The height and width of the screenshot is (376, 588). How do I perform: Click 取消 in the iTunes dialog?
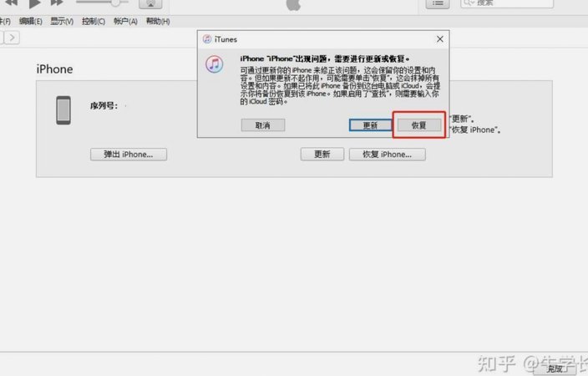click(x=263, y=125)
